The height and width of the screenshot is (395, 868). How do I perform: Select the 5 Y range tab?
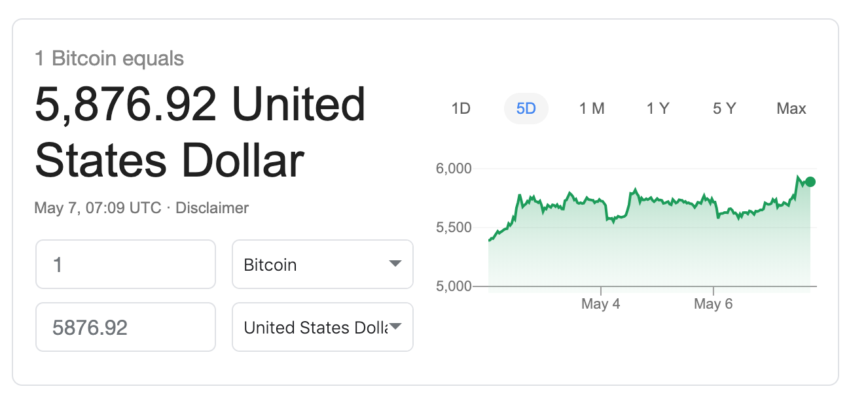tap(724, 109)
